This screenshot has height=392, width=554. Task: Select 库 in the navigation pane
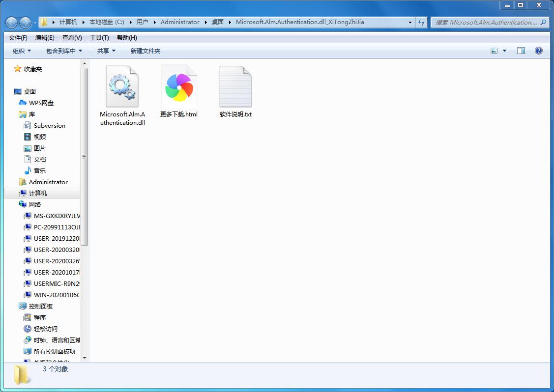(32, 114)
